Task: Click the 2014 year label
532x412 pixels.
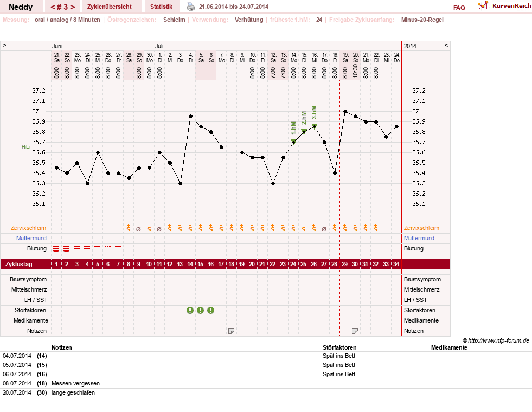Action: coord(410,46)
